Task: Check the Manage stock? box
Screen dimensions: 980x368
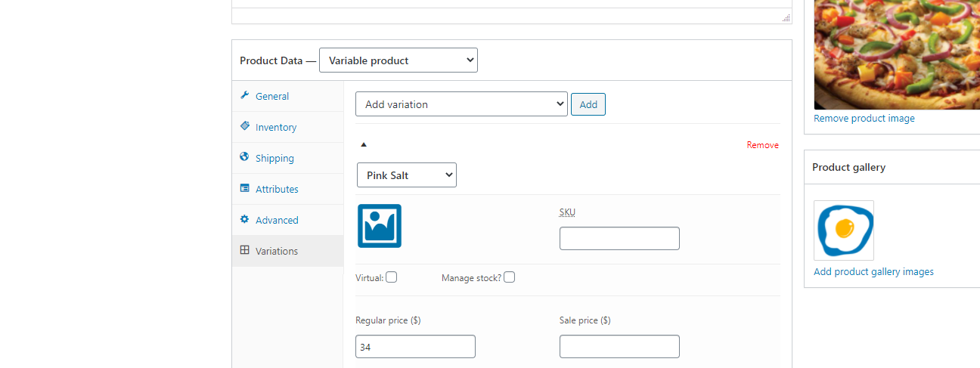Action: pyautogui.click(x=510, y=277)
